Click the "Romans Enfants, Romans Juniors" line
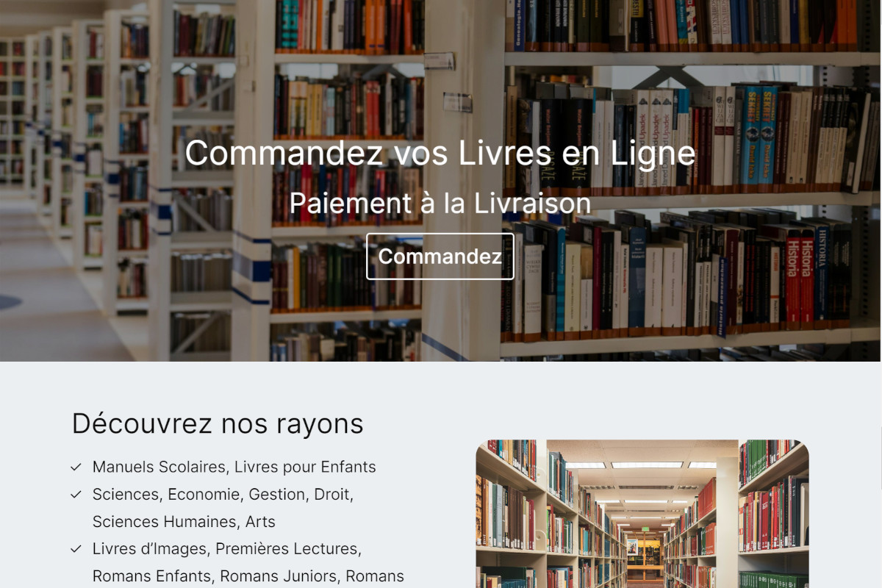The width and height of the screenshot is (882, 588). 215,576
